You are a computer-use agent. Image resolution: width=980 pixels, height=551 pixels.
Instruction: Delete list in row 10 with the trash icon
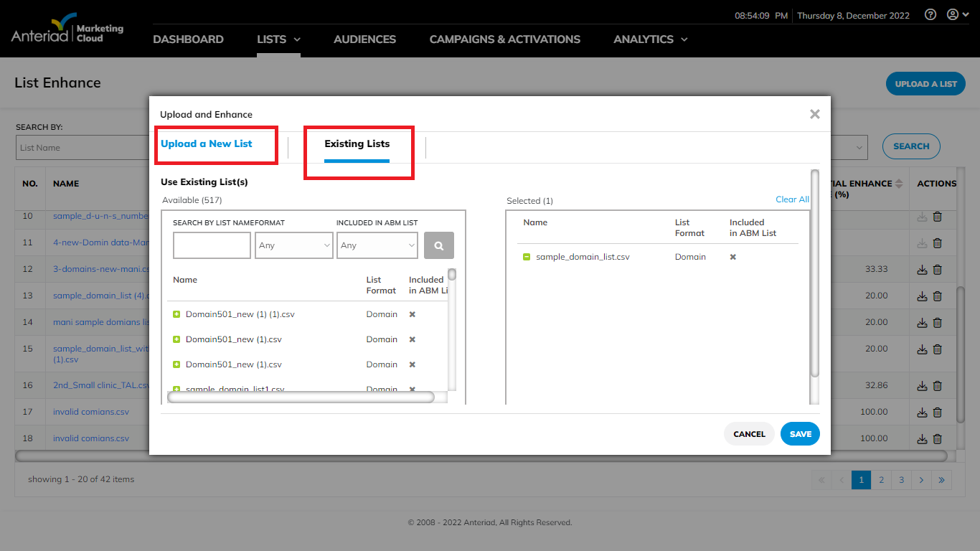(937, 217)
